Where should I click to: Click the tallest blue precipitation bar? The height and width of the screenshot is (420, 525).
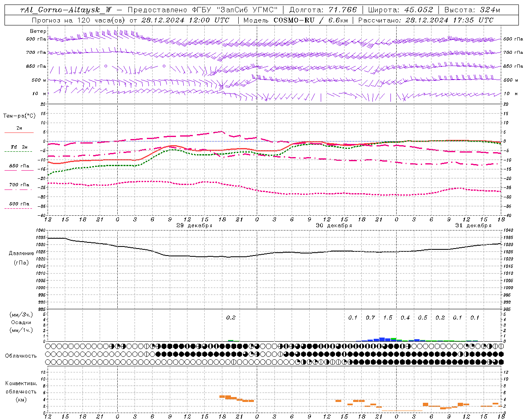click(382, 340)
